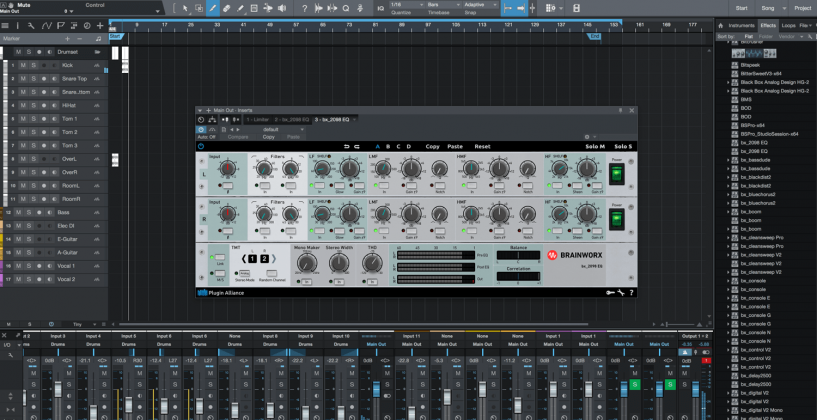Remove marker with minus icon
Viewport: 817px width, 420px height.
[79, 39]
